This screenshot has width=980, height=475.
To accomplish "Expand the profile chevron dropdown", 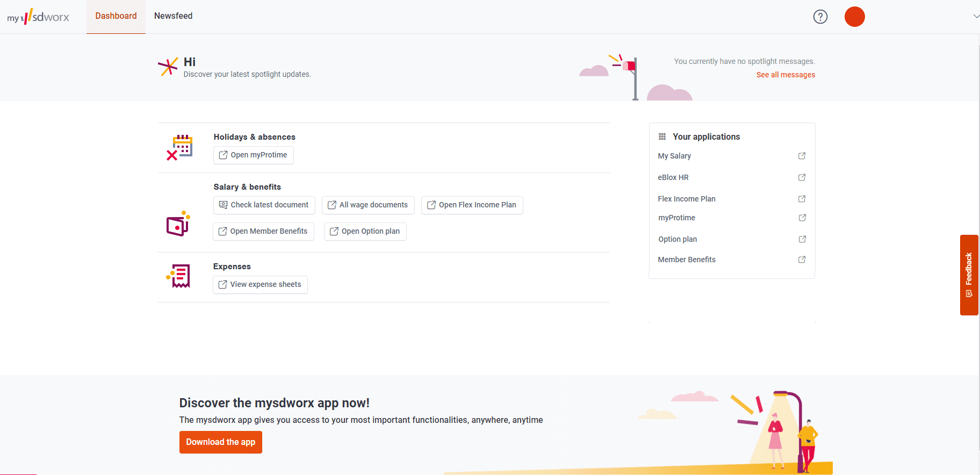I will click(x=976, y=16).
